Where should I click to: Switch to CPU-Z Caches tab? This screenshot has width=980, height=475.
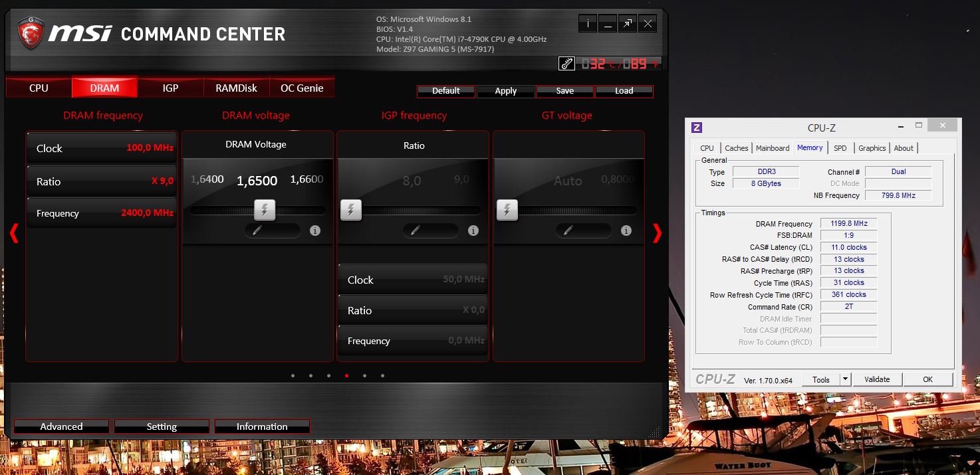[736, 148]
